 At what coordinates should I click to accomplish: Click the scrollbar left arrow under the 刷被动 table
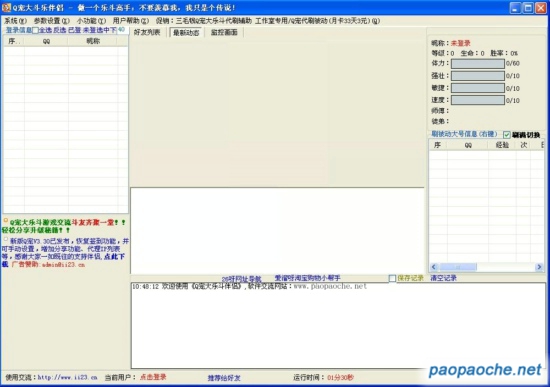click(434, 267)
